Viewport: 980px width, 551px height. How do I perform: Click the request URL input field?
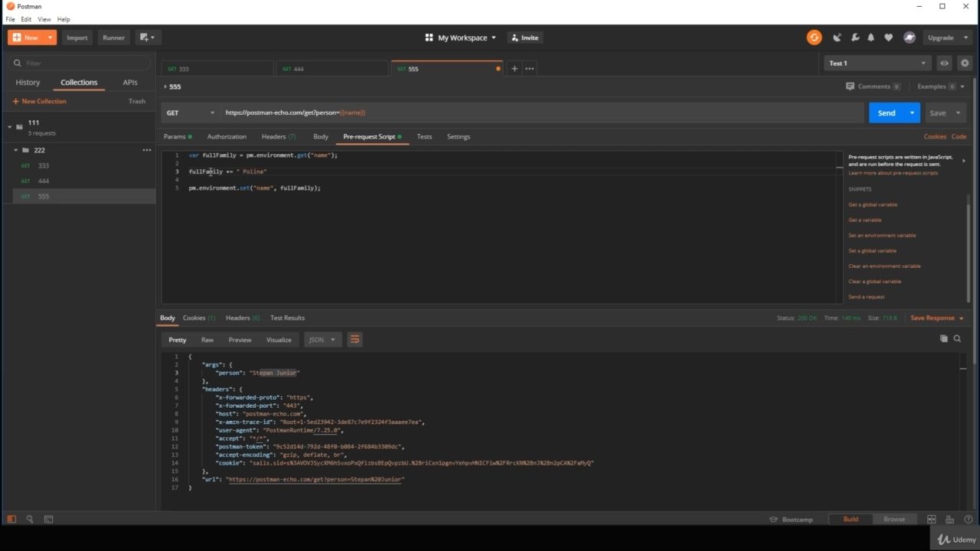(541, 112)
